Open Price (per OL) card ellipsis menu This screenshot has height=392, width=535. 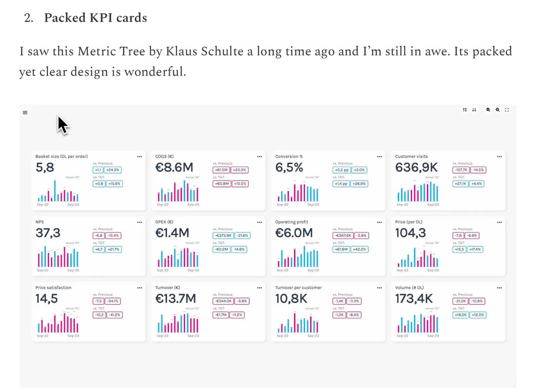point(499,222)
